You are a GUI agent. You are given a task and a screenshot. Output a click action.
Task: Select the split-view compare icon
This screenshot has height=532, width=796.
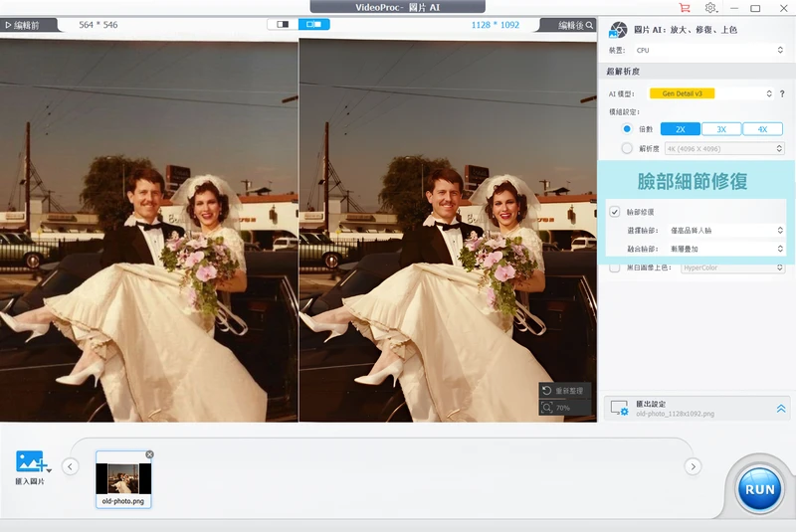click(283, 24)
